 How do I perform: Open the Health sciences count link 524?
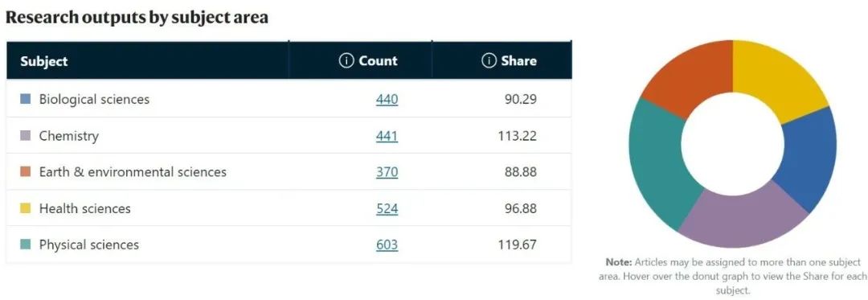coord(387,208)
